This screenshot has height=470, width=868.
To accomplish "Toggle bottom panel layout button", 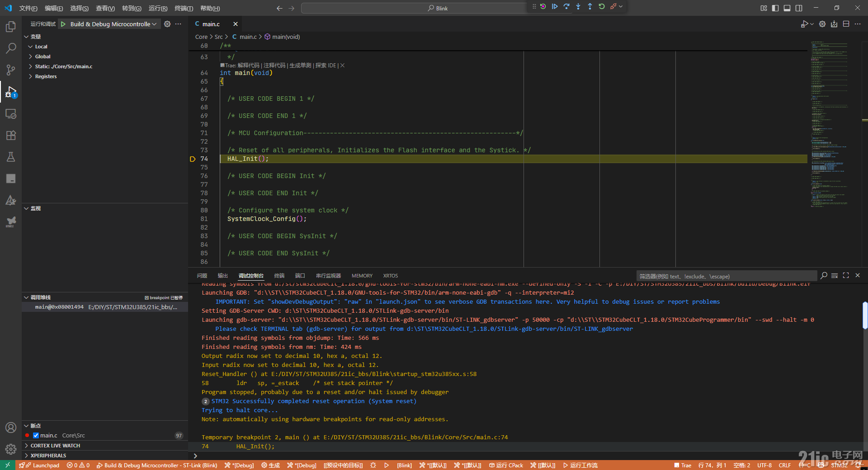I will (787, 8).
